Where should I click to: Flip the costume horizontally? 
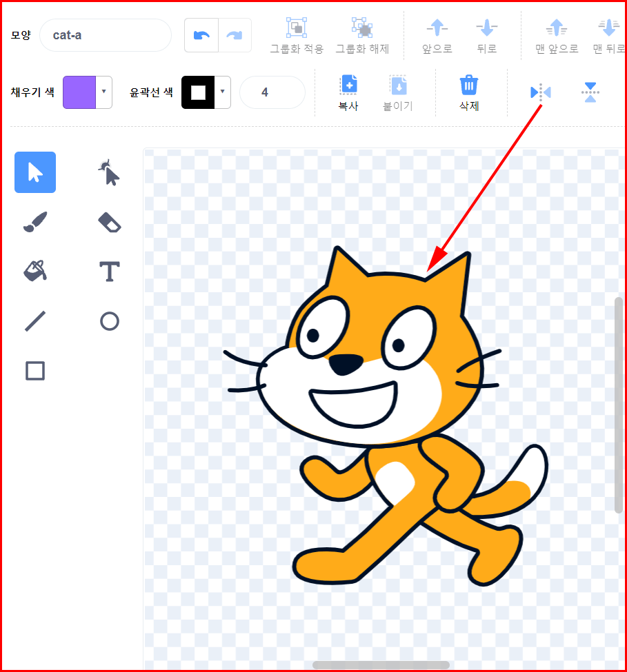click(540, 92)
